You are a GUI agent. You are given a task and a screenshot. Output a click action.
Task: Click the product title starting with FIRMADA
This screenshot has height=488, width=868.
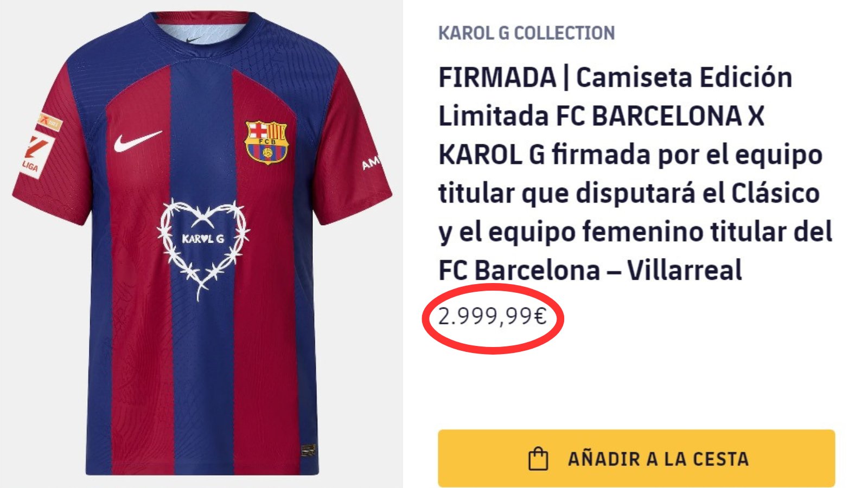pyautogui.click(x=635, y=174)
